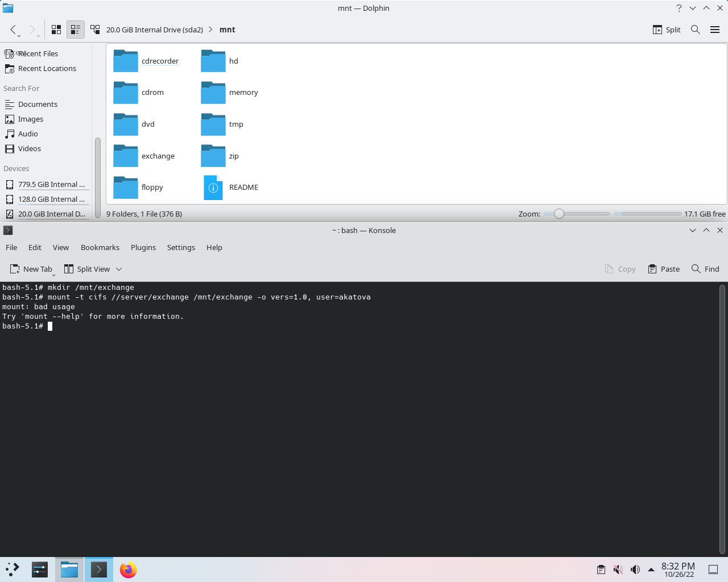Screen dimensions: 728x582
Task: Select the hd folder icon
Action: click(x=213, y=61)
